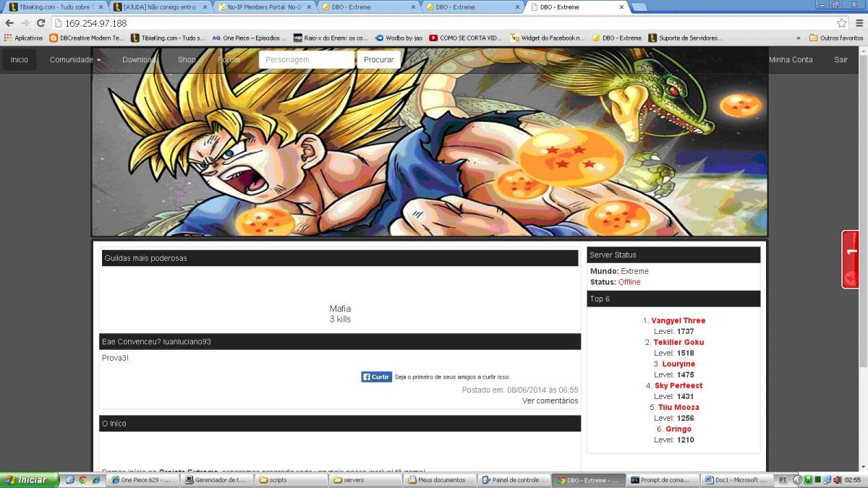Reload the page with the refresh icon
The width and height of the screenshot is (868, 488).
click(x=41, y=23)
